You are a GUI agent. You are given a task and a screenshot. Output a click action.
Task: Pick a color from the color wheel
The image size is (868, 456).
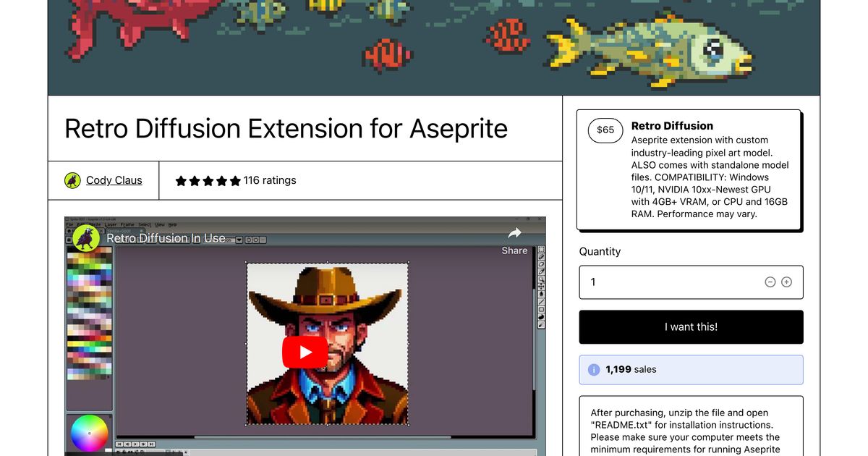click(88, 433)
